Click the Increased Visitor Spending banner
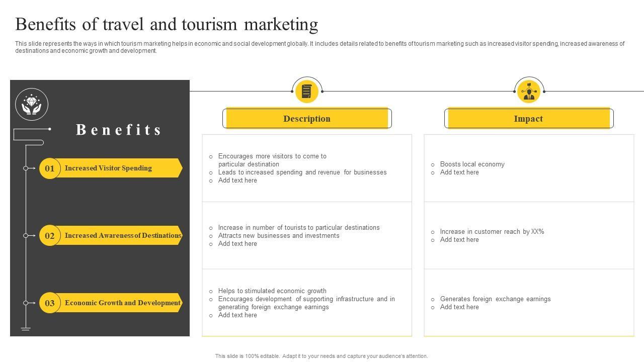 coord(118,168)
